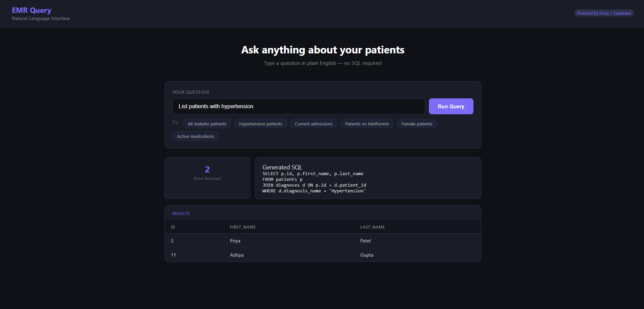The height and width of the screenshot is (309, 644).
Task: Choose the 'Hypertension patients' suggestion chip
Action: tap(260, 124)
